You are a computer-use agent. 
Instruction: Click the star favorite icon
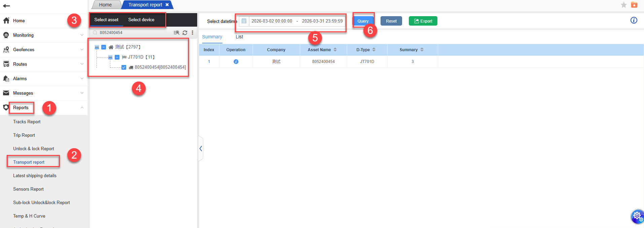pos(623,5)
